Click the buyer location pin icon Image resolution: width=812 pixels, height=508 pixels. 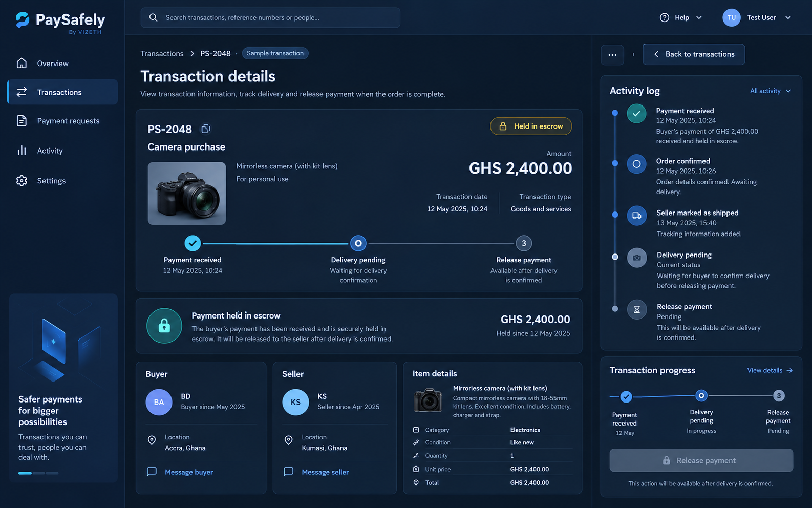pos(152,440)
